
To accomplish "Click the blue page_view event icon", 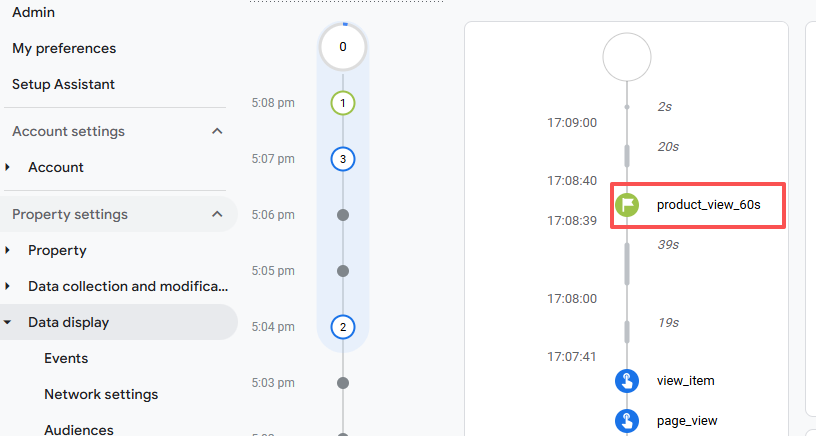I will click(x=627, y=420).
